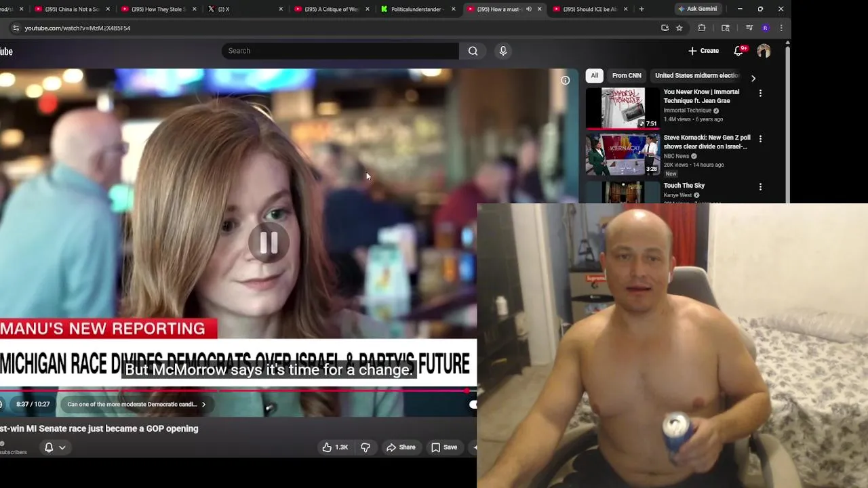Open the Immortal Technique channel link
868x488 pixels.
687,110
